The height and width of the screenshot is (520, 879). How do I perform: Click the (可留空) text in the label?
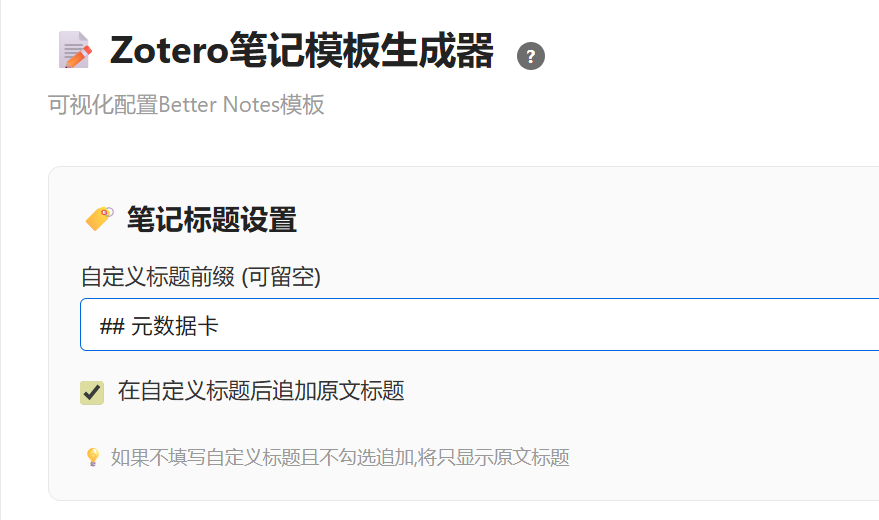[281, 277]
